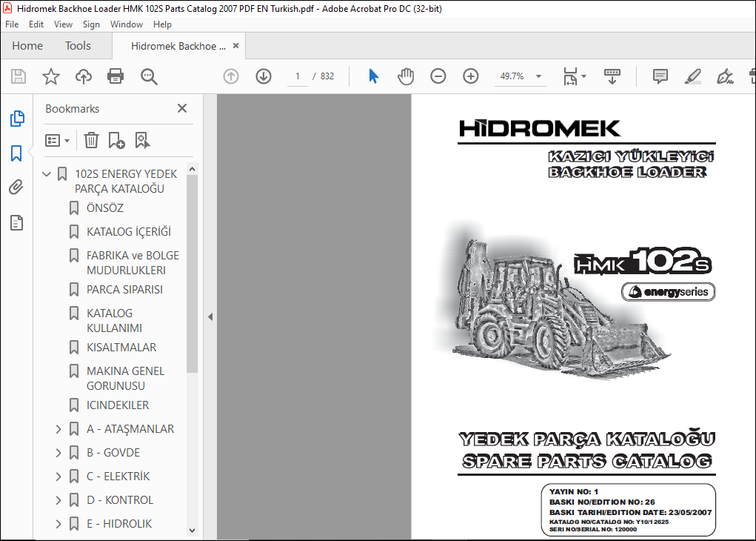Click the page number input field
The width and height of the screenshot is (756, 541).
298,76
